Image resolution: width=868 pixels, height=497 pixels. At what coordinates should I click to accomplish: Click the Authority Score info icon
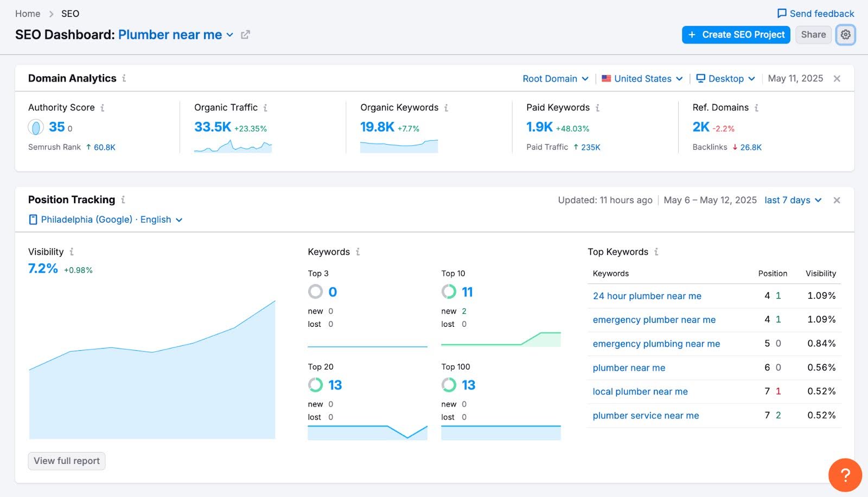pyautogui.click(x=103, y=107)
